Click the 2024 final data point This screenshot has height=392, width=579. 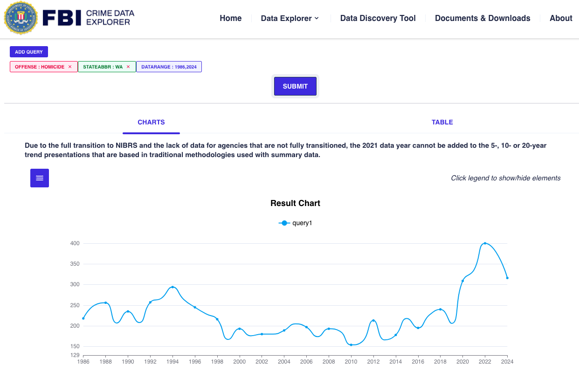coord(507,278)
